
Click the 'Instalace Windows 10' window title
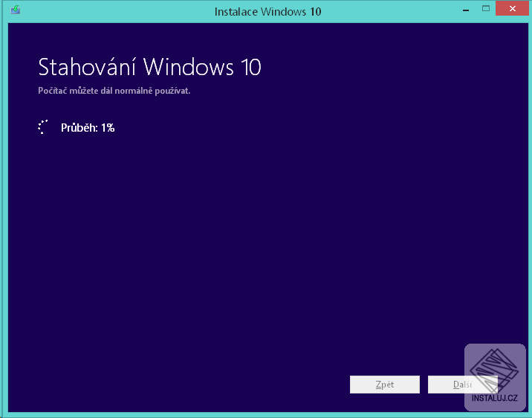click(267, 12)
